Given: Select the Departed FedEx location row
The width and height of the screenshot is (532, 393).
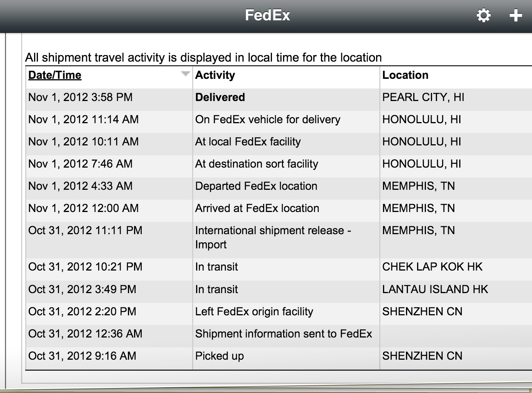Looking at the screenshot, I should click(279, 186).
